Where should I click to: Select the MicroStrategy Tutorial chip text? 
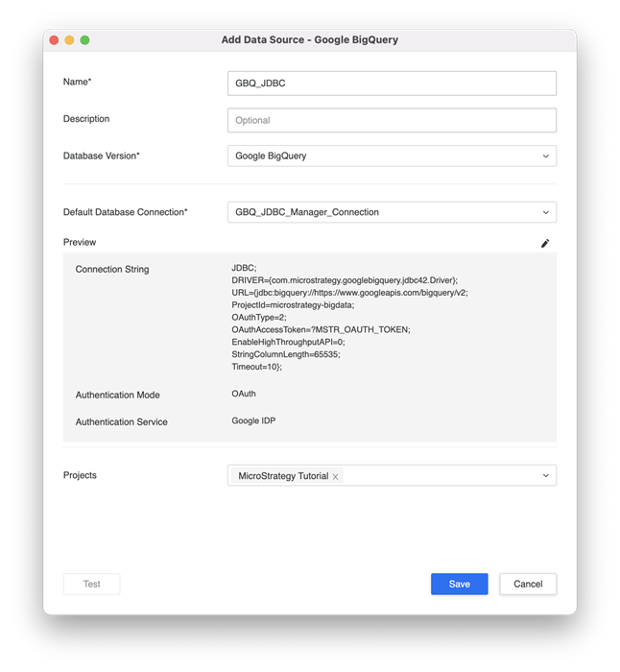click(282, 476)
